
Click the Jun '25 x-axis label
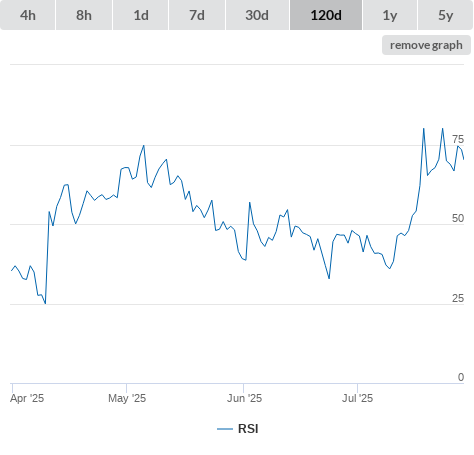point(244,398)
